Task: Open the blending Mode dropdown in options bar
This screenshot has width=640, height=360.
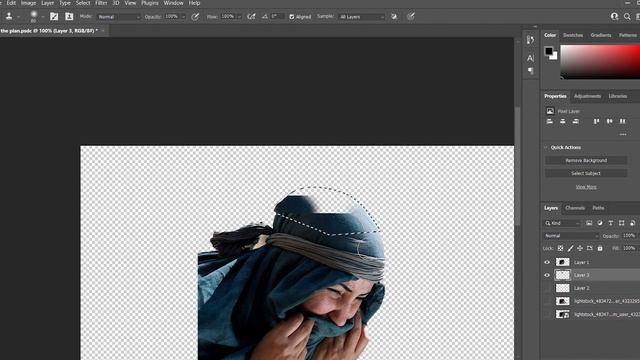Action: tap(118, 17)
